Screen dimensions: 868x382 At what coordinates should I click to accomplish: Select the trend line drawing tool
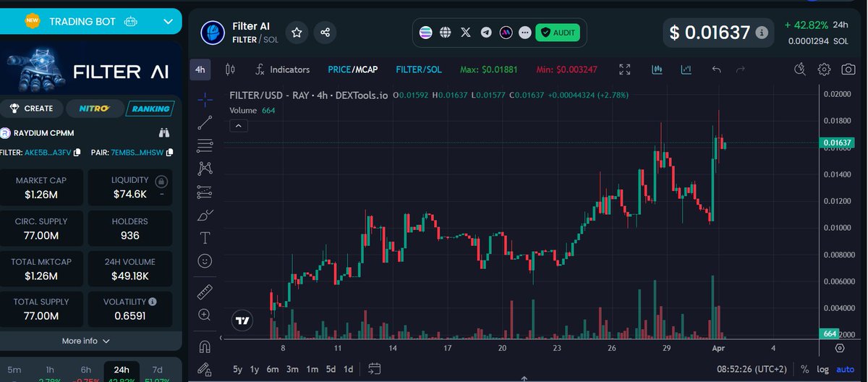pos(205,122)
